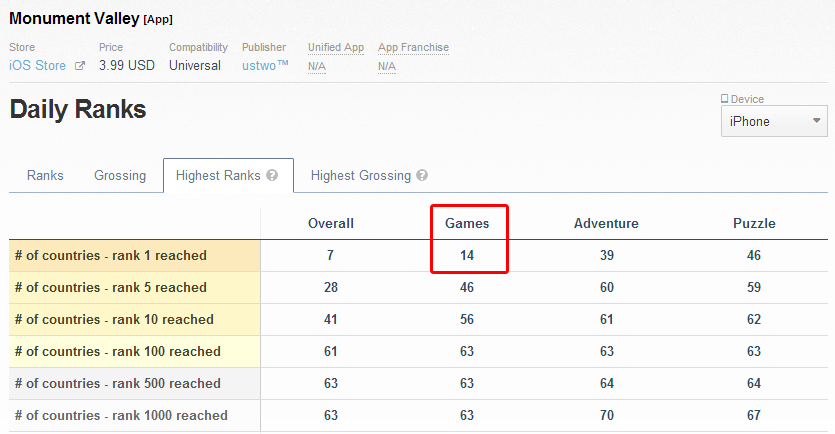
Task: Select the Highest Ranks tab
Action: click(x=228, y=175)
